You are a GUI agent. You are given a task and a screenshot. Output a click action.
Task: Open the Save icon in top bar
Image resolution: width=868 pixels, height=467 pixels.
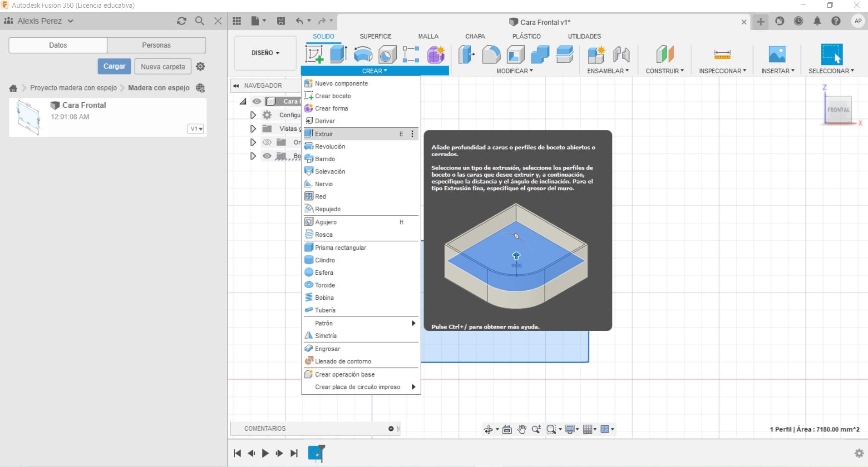281,21
